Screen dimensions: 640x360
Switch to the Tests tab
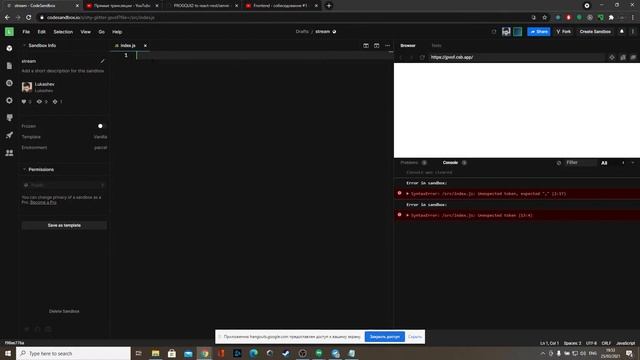(x=436, y=46)
